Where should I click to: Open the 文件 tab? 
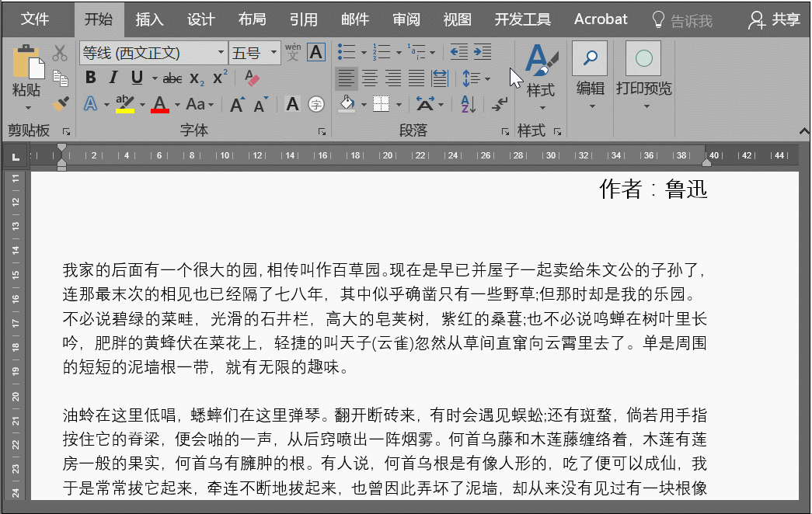[x=35, y=19]
